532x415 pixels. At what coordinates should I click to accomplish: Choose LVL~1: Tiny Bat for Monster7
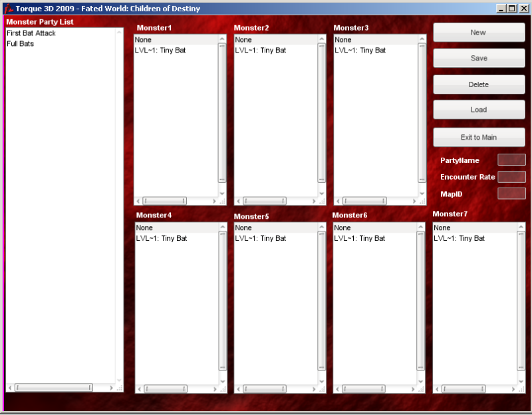459,239
